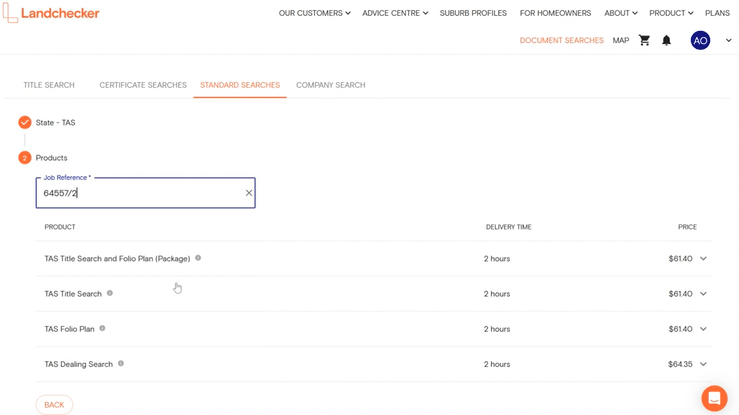Open notifications bell icon
Screen dimensions: 739x415
pos(666,41)
